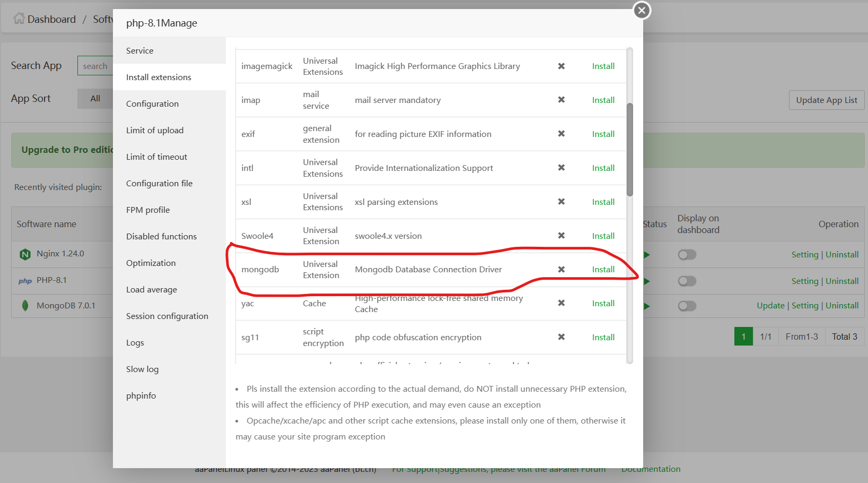
Task: Click the xsl not-installed X icon
Action: pyautogui.click(x=561, y=202)
